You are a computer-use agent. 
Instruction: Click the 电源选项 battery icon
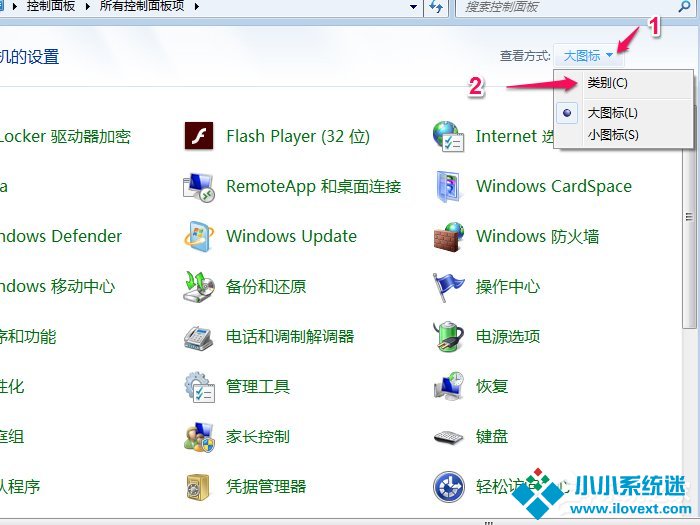click(448, 337)
